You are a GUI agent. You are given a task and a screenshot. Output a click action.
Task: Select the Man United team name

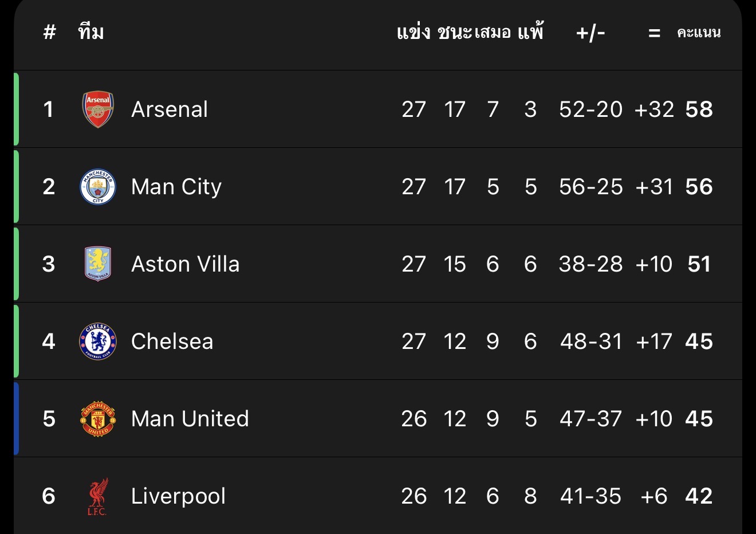click(190, 419)
